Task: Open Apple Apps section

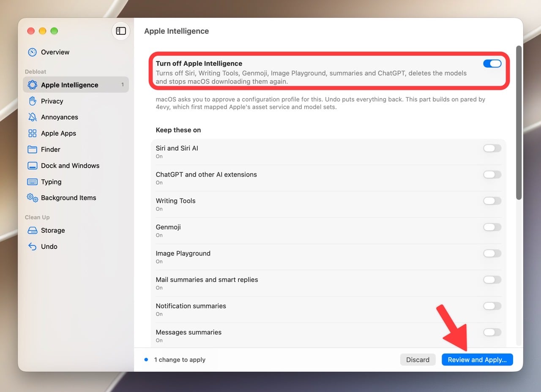Action: tap(58, 133)
